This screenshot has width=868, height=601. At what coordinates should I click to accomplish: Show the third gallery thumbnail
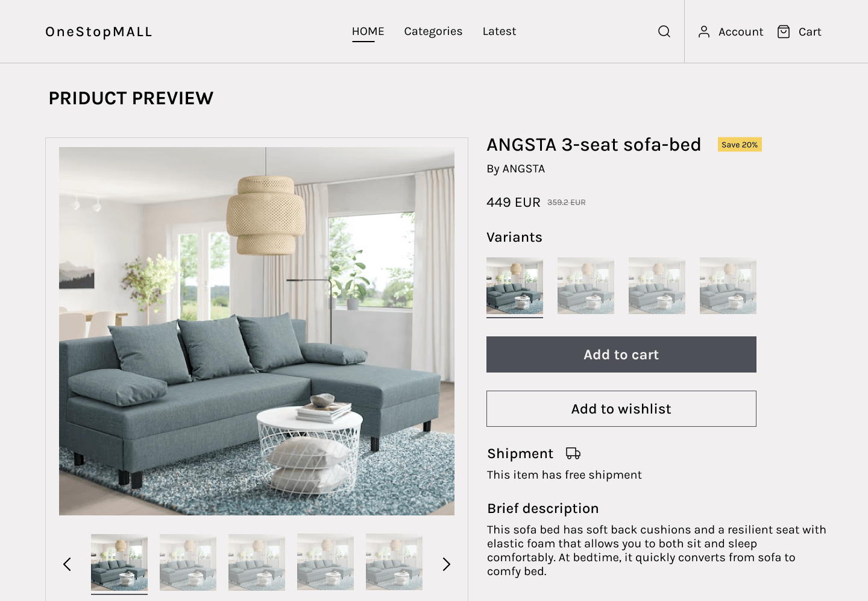[257, 562]
